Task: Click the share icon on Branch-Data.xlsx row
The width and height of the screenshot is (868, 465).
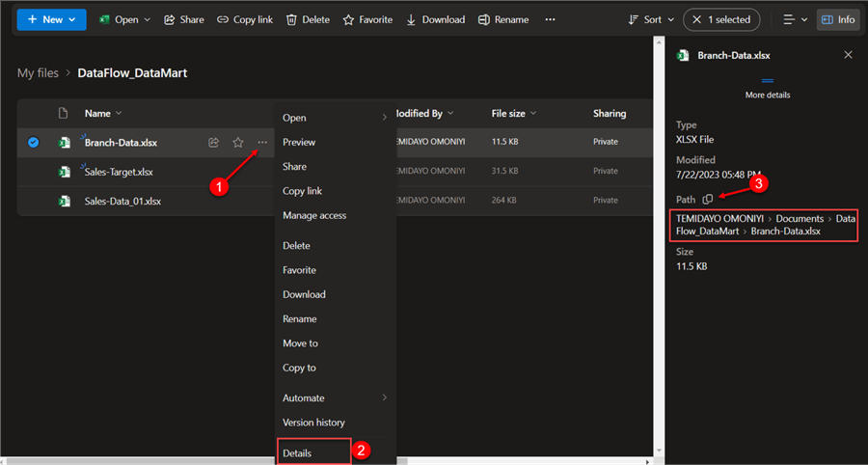Action: pos(213,143)
